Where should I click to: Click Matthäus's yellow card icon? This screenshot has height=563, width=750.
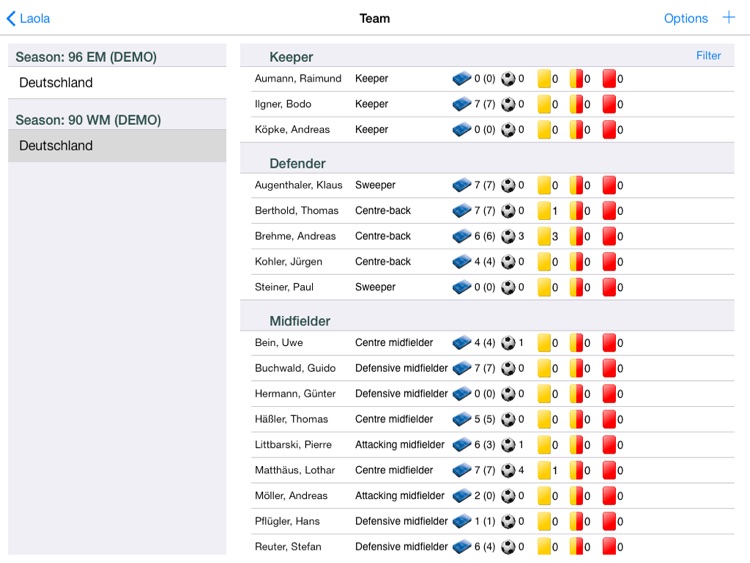(545, 470)
